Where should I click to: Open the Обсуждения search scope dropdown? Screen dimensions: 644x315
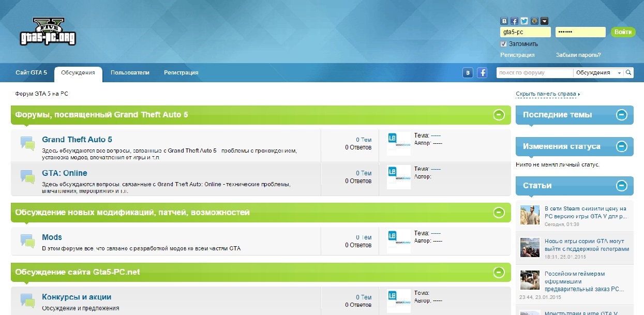pyautogui.click(x=598, y=73)
